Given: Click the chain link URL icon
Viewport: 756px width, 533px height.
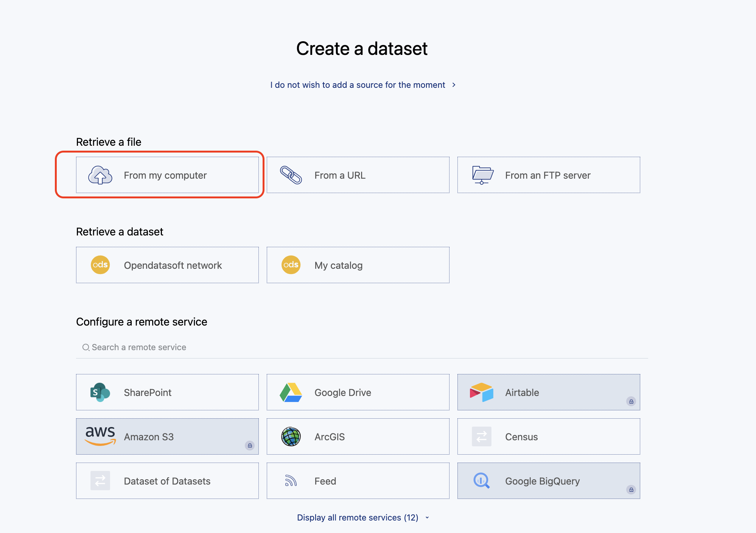Looking at the screenshot, I should click(291, 175).
